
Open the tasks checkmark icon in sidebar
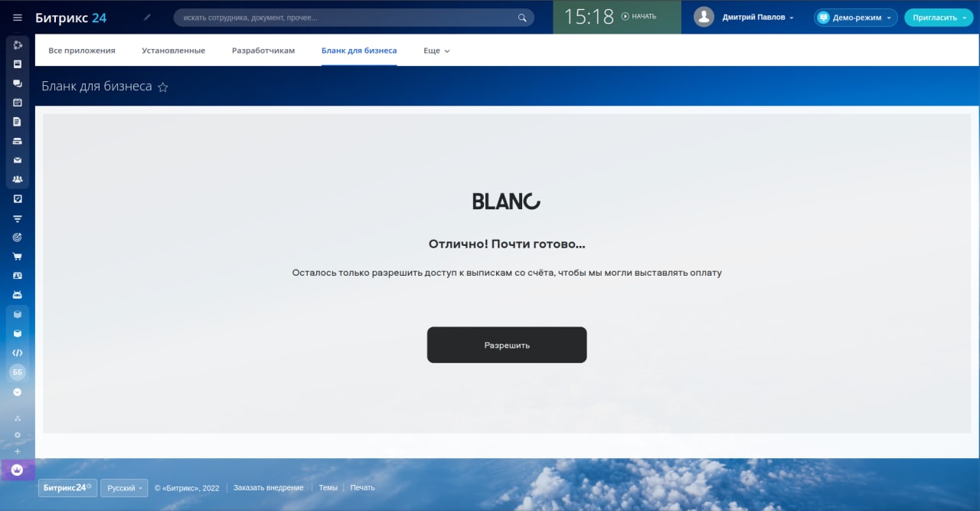point(18,199)
